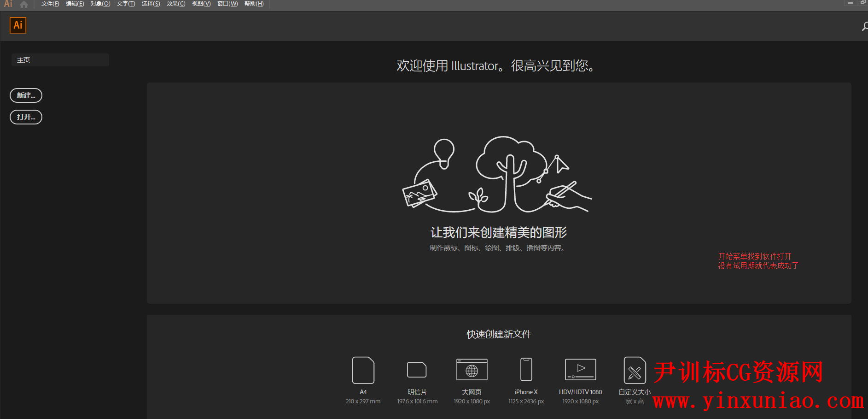Choose the large web page (大网页) preset
Image resolution: width=868 pixels, height=419 pixels.
pos(472,370)
